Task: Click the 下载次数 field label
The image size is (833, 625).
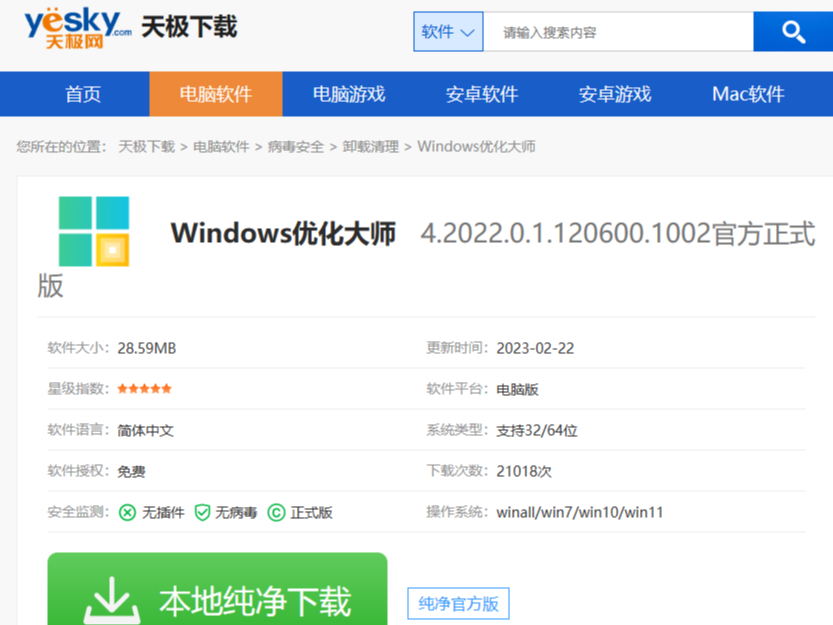Action: pyautogui.click(x=457, y=471)
